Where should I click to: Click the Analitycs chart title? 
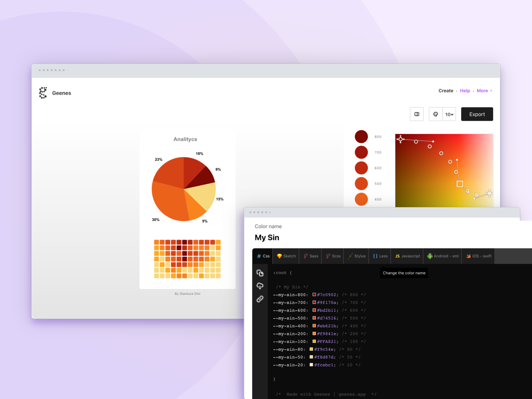pos(185,139)
